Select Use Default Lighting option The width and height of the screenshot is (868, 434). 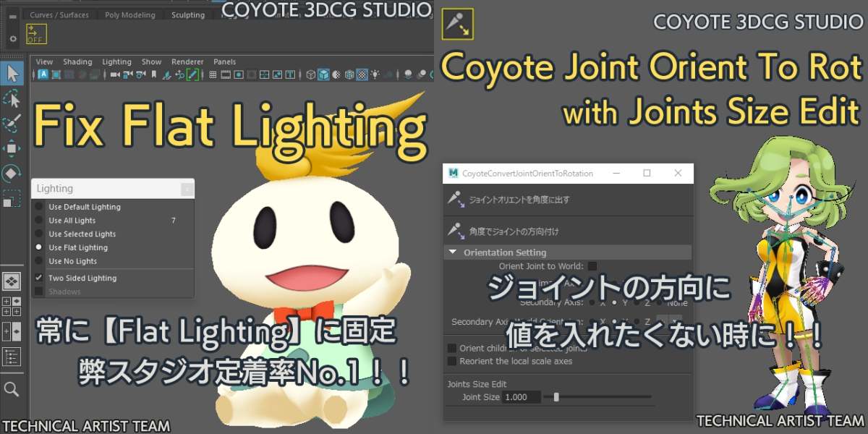[113, 207]
